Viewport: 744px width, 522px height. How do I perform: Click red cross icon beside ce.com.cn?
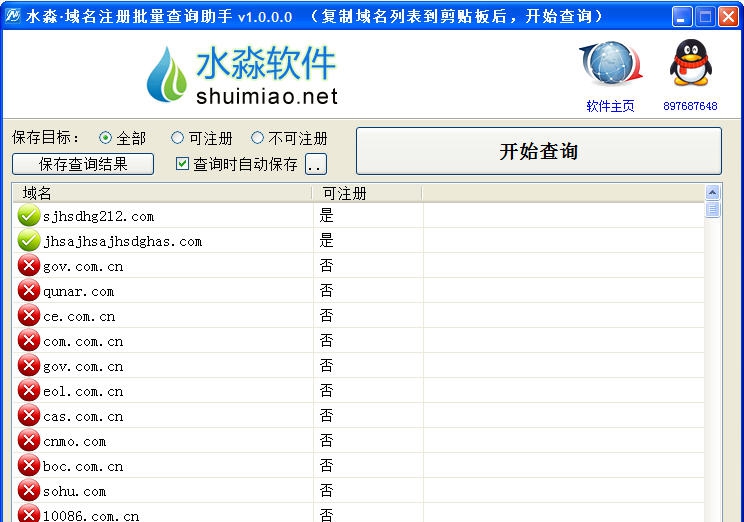pos(28,316)
